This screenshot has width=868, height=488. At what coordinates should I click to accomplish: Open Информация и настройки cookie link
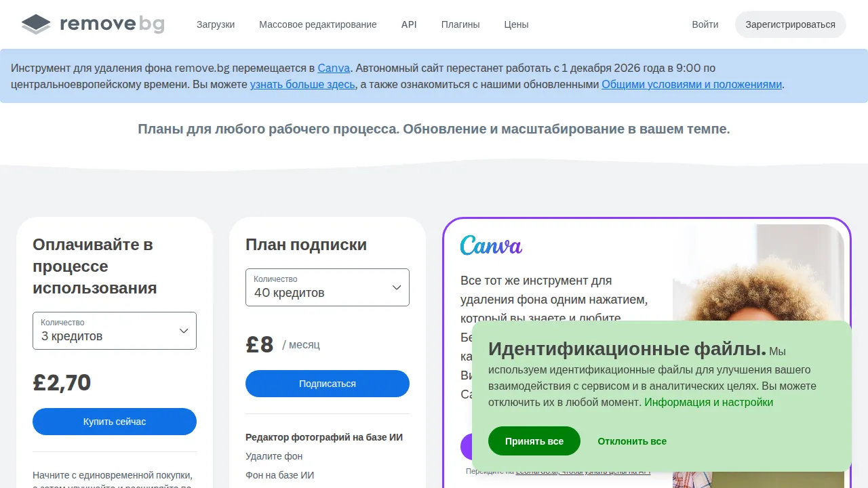[x=709, y=402]
